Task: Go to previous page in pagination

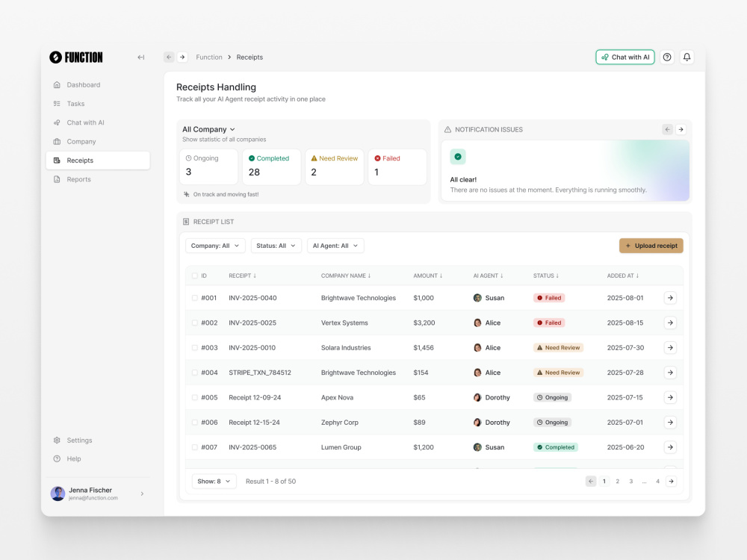Action: [591, 482]
